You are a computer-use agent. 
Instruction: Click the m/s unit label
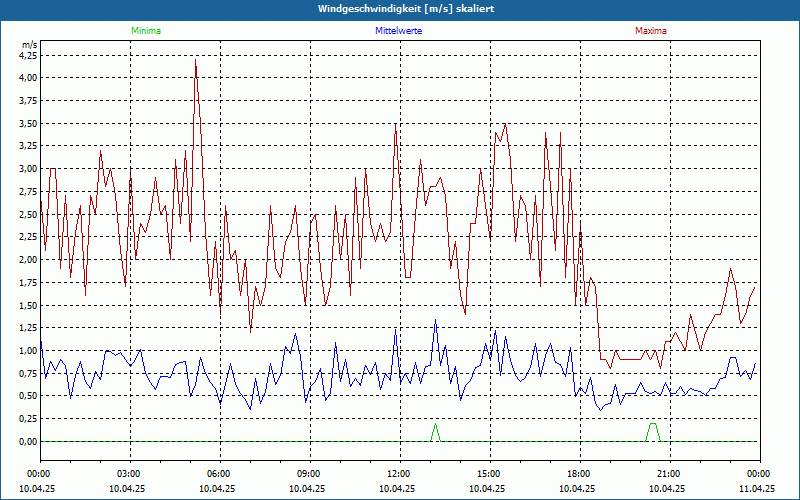tap(29, 45)
